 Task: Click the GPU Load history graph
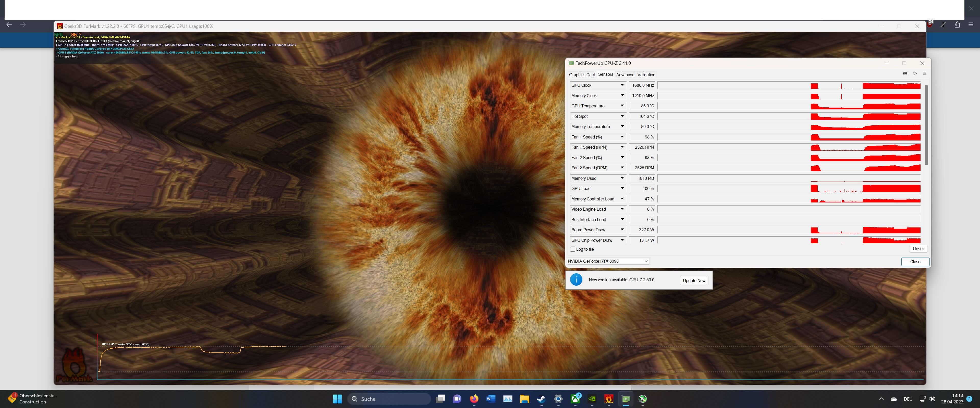pyautogui.click(x=789, y=188)
